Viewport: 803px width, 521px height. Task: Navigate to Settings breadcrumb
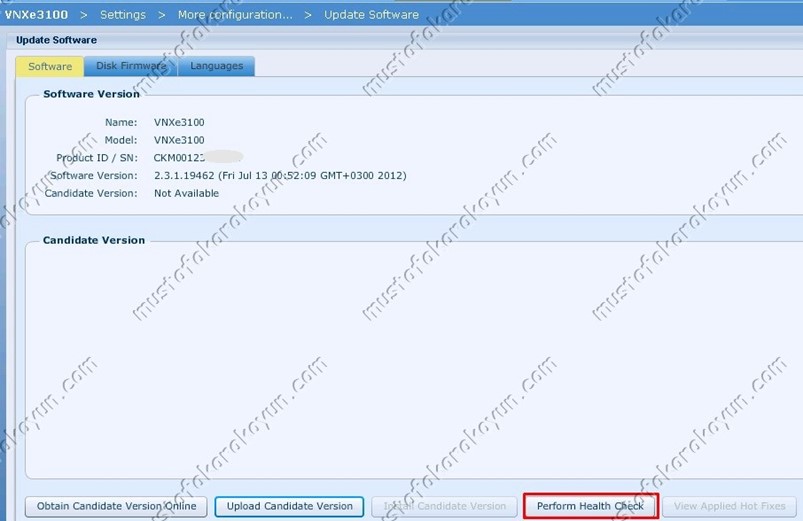pos(123,15)
